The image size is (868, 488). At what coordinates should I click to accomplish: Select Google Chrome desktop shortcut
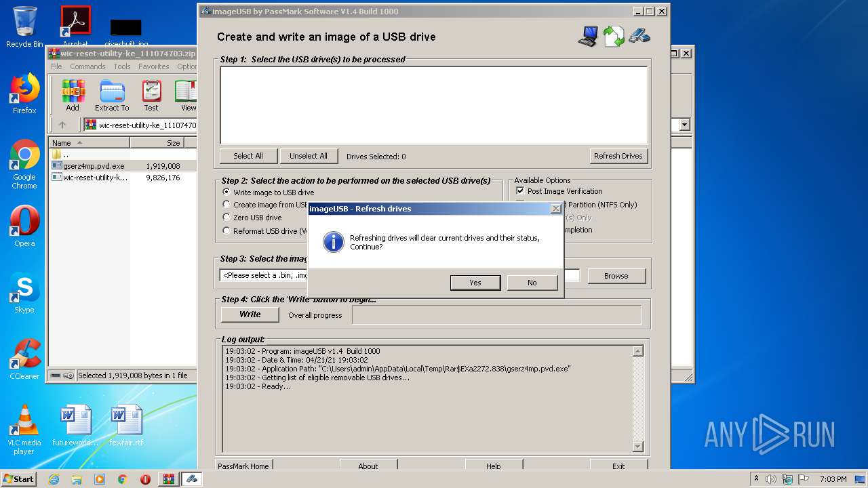24,165
